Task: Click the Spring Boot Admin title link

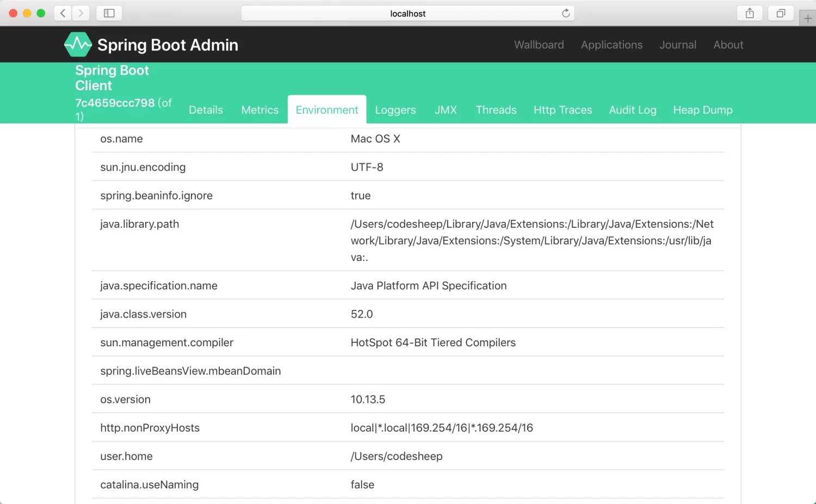Action: (x=168, y=45)
